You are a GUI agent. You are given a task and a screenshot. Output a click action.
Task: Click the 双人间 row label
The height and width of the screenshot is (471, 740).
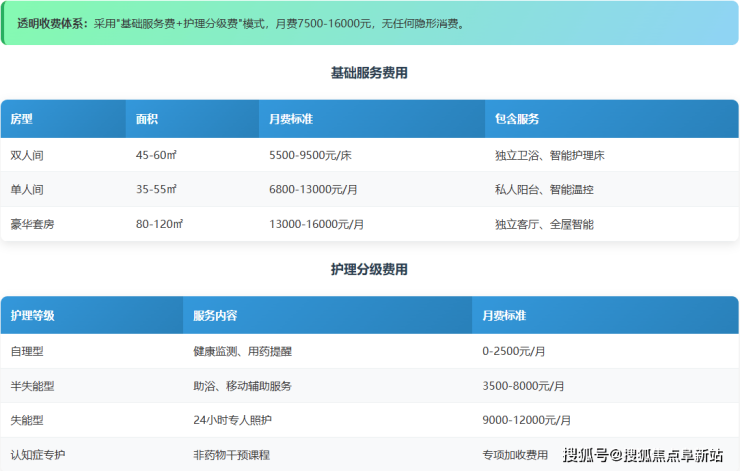[27, 155]
